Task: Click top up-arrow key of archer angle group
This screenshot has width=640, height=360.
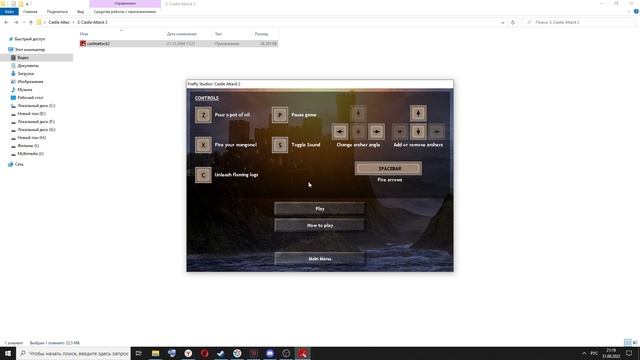Action: 358,113
